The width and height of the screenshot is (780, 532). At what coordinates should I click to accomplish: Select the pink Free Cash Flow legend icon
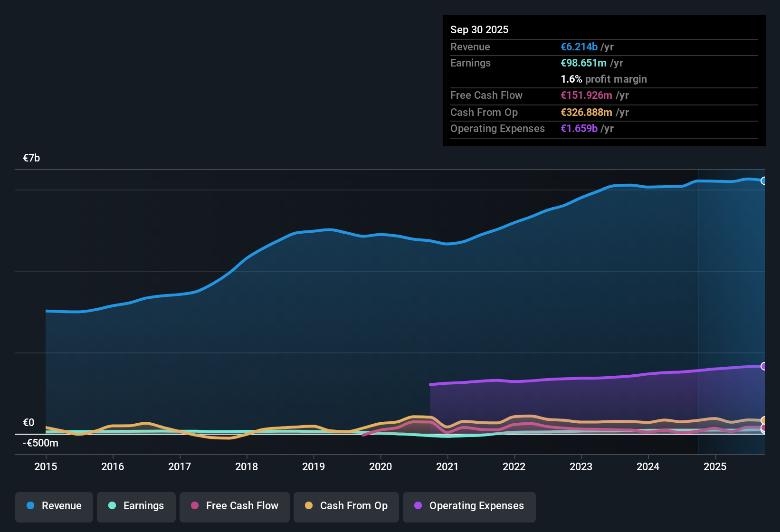coord(194,506)
